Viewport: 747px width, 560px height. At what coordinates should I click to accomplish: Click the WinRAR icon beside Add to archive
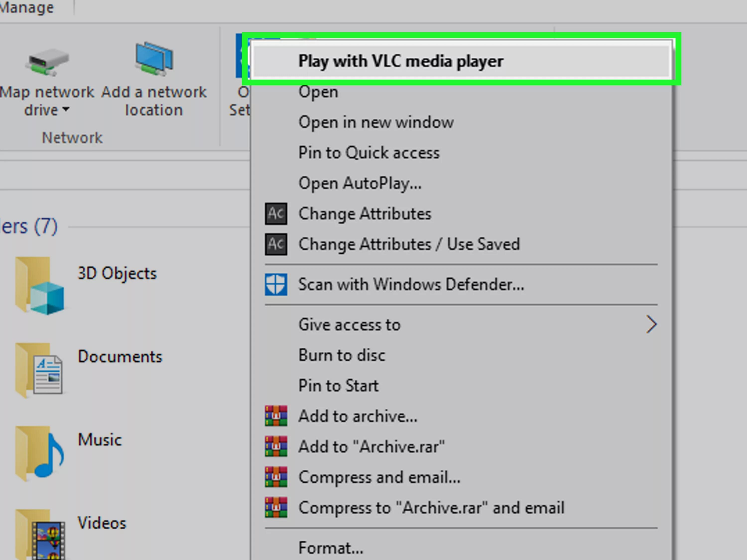point(276,416)
